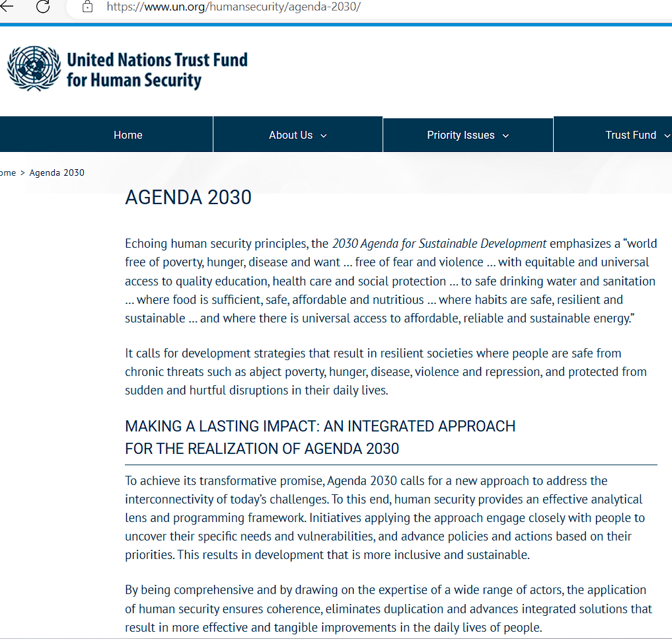Click the AGENDA 2030 page heading
The width and height of the screenshot is (672, 639).
(x=188, y=198)
